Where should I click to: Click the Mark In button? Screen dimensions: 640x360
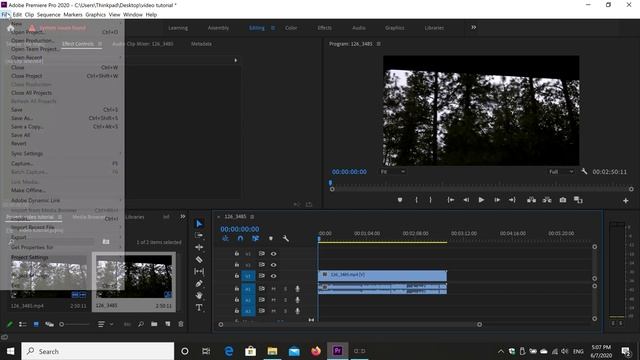click(x=416, y=200)
